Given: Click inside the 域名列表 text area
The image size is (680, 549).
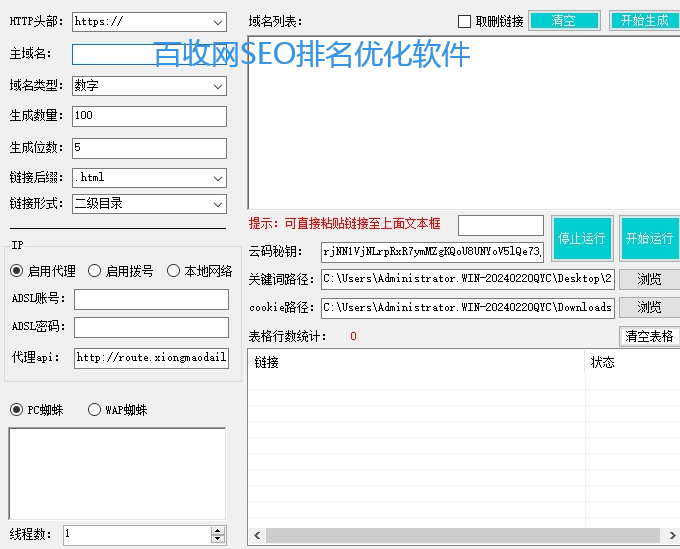Looking at the screenshot, I should (464, 123).
